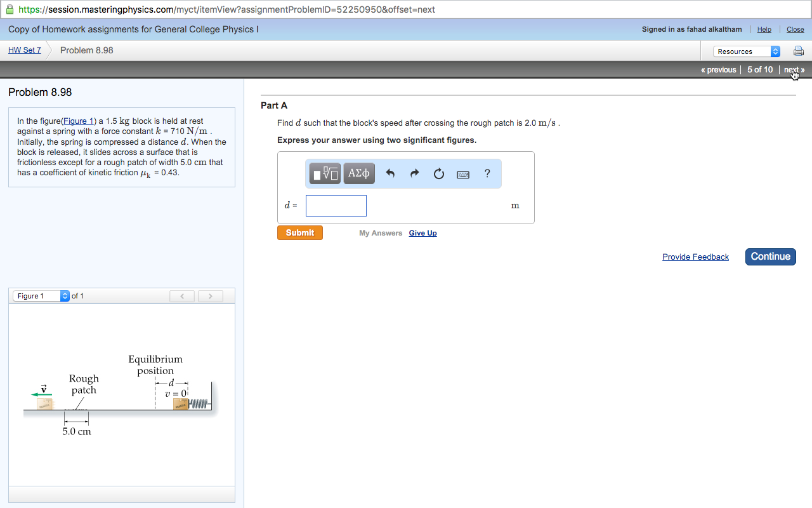Screen dimensions: 812x508
Task: Click the Close link at top right
Action: [x=796, y=29]
